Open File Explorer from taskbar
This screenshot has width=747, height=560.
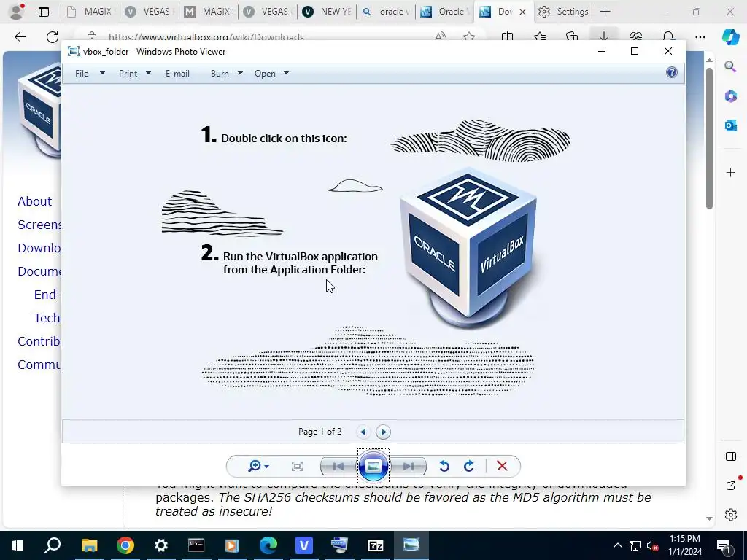pyautogui.click(x=89, y=545)
